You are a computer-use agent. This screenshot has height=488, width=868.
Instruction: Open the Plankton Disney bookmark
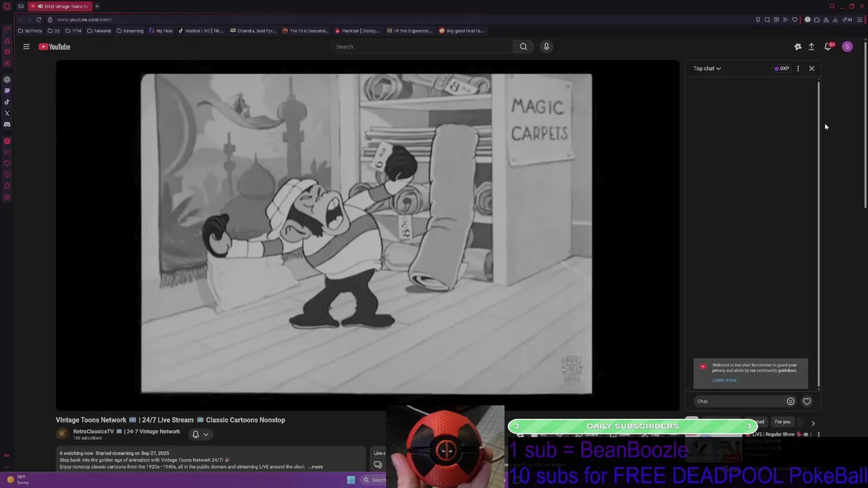coord(357,30)
